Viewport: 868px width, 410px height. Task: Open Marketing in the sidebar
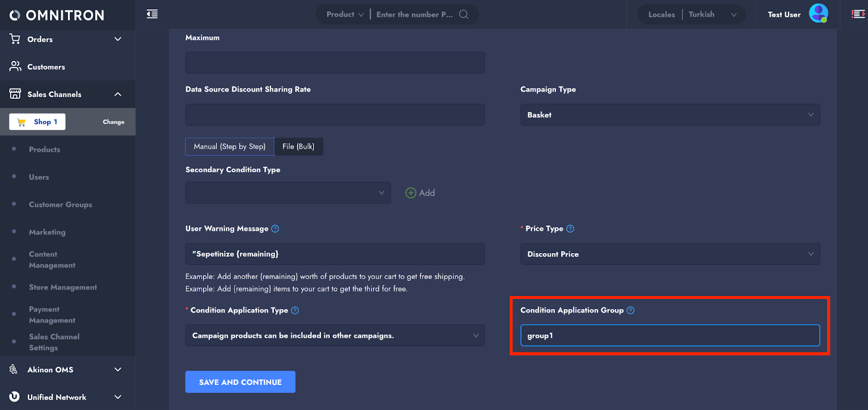click(x=47, y=232)
